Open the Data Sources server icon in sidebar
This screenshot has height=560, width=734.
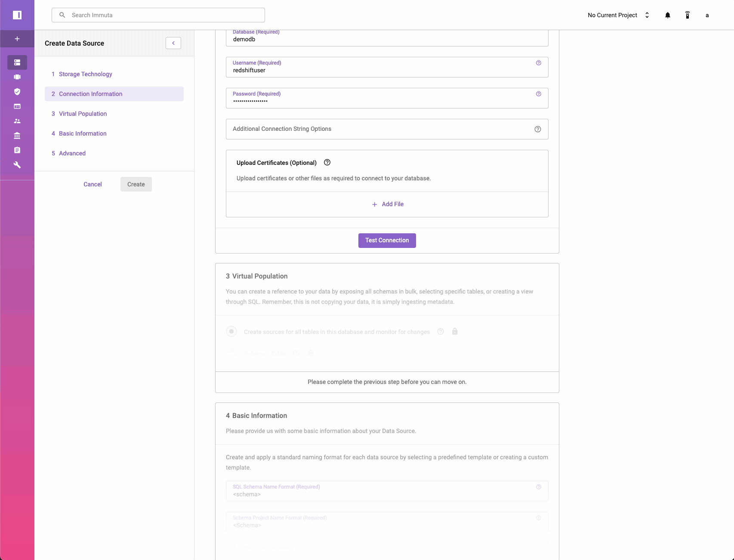[x=17, y=62]
